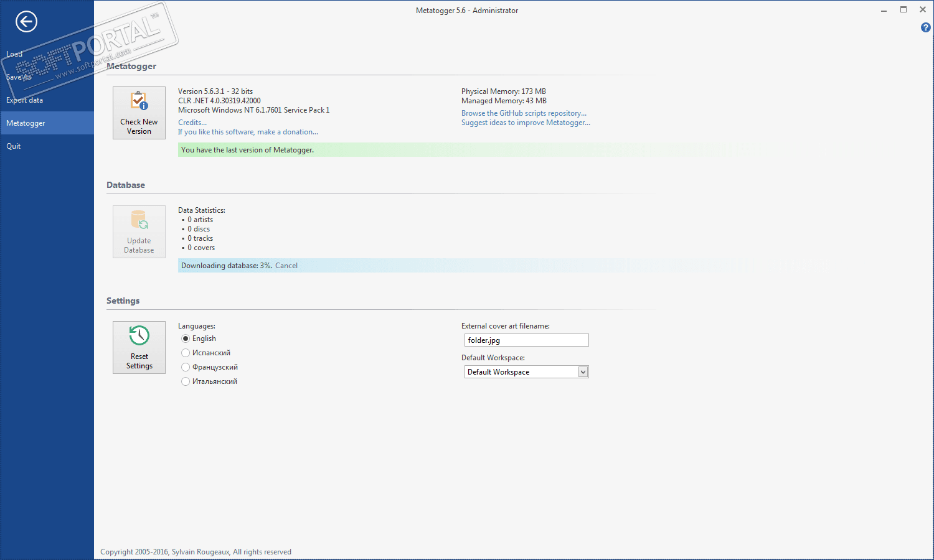Click the last version status message
This screenshot has height=560, width=934.
(247, 150)
